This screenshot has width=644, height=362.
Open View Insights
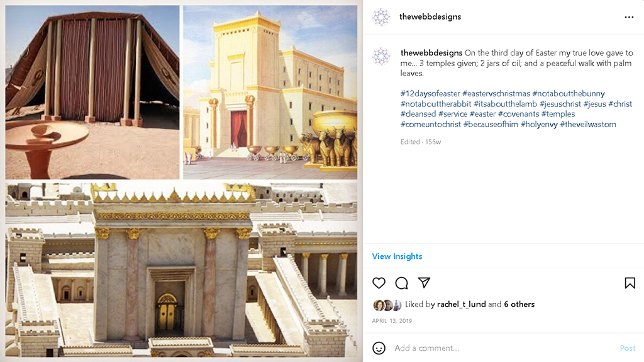coord(397,256)
